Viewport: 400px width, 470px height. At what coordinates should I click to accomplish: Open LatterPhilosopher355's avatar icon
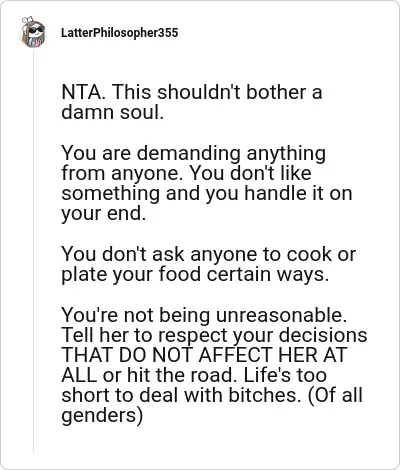click(33, 32)
